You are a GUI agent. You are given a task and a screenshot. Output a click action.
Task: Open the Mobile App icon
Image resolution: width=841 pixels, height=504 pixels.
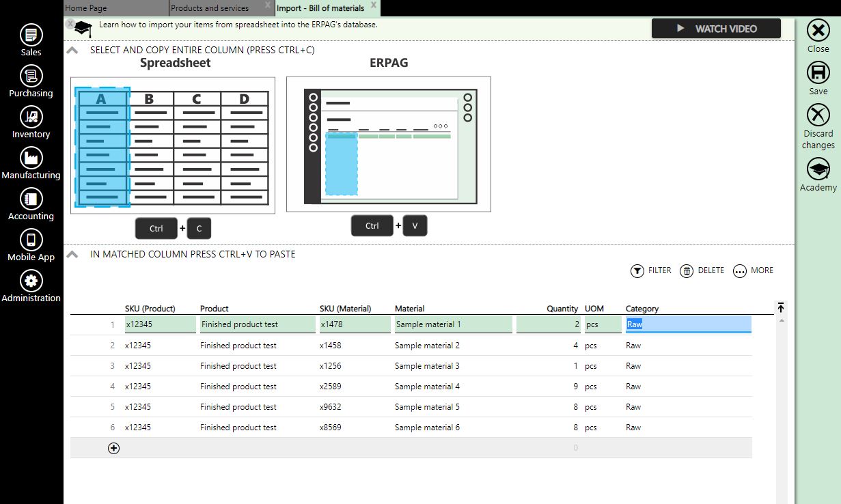coord(31,240)
